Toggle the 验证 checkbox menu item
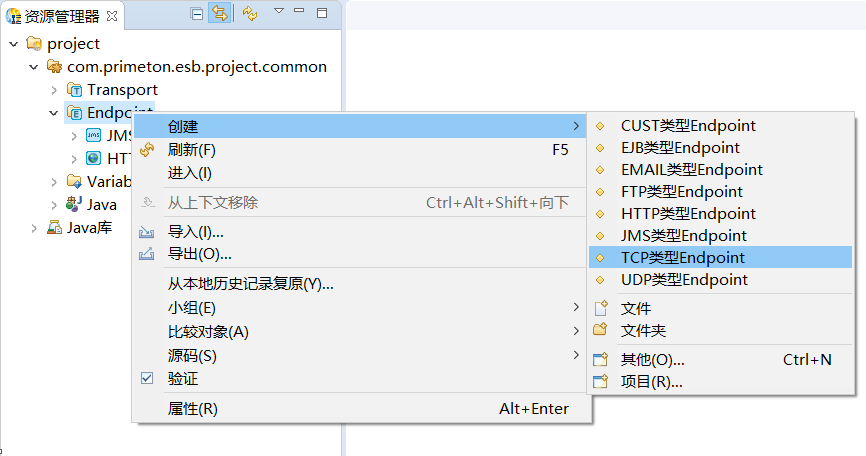 point(148,379)
